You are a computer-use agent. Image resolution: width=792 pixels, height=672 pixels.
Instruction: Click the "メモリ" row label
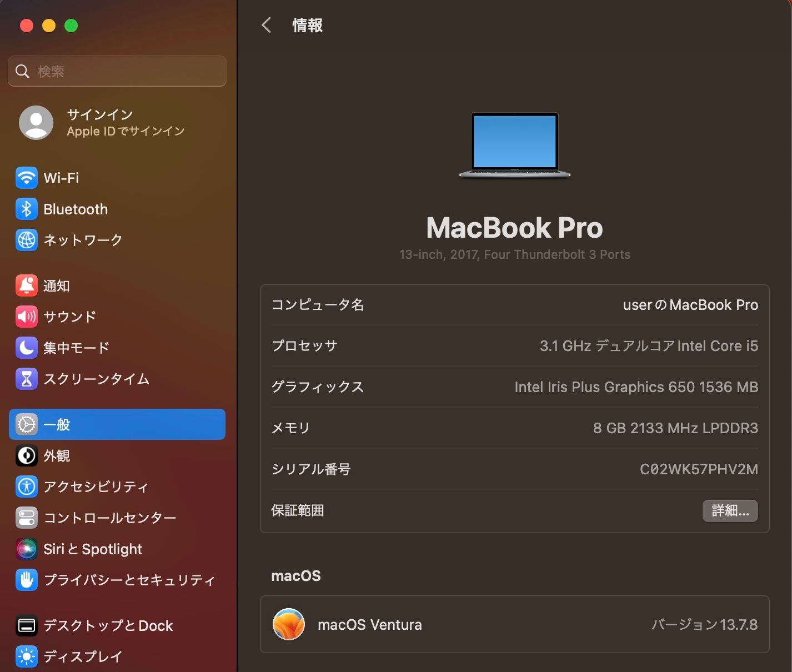(x=290, y=428)
